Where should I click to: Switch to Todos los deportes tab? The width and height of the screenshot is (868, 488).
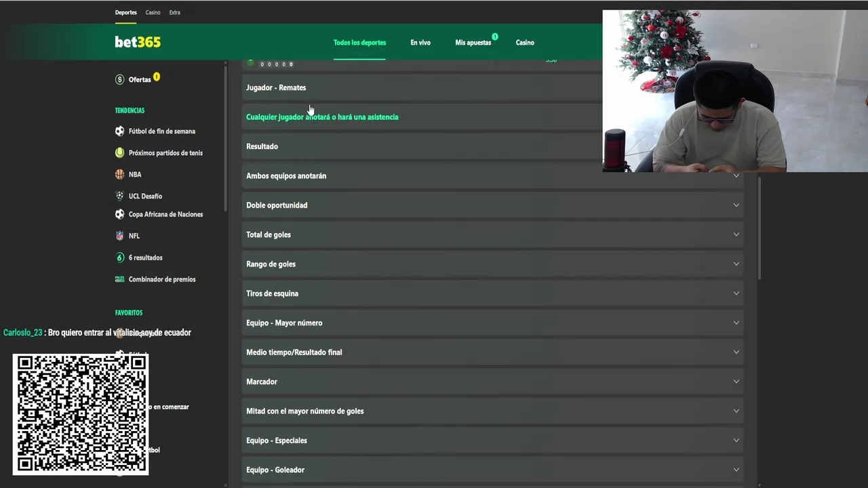(x=359, y=43)
